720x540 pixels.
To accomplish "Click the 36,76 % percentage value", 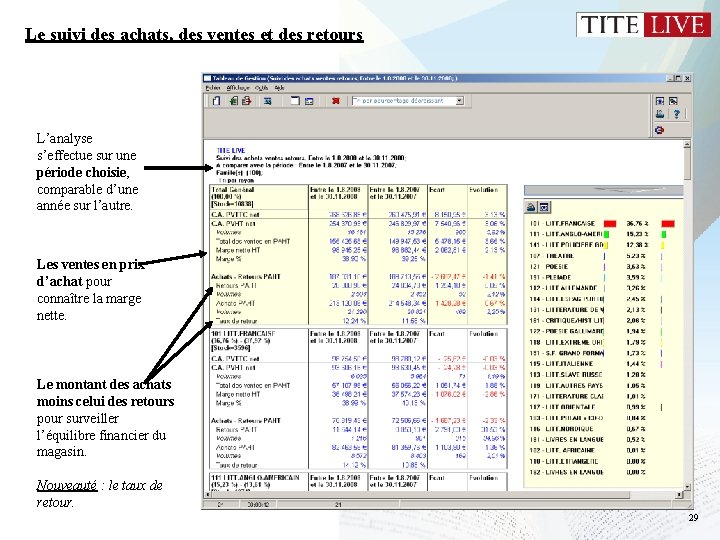I will click(637, 224).
